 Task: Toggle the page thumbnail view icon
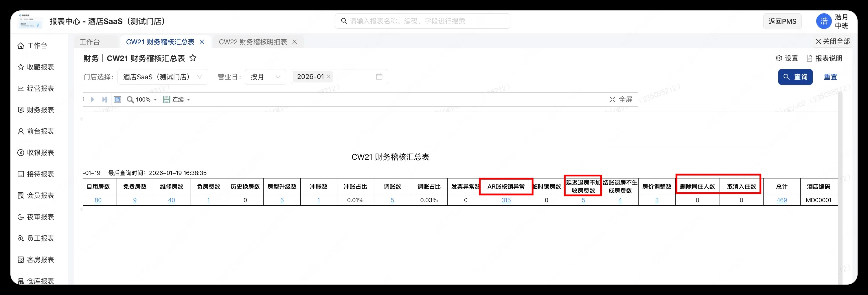(117, 99)
